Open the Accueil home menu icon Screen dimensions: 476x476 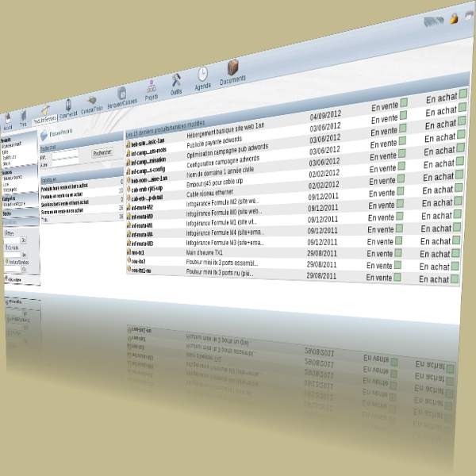click(x=8, y=119)
